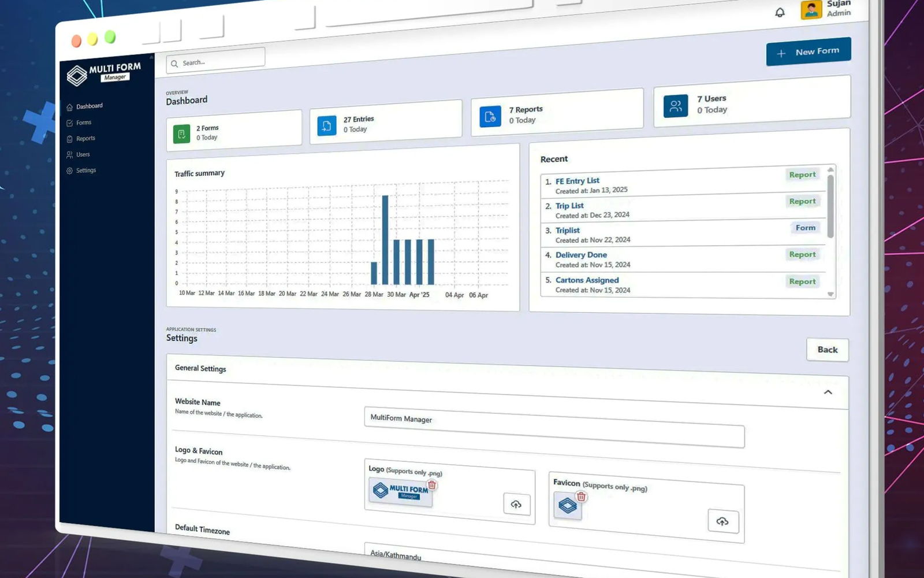Click the New Form button
Viewport: 924px width, 578px height.
coord(808,52)
